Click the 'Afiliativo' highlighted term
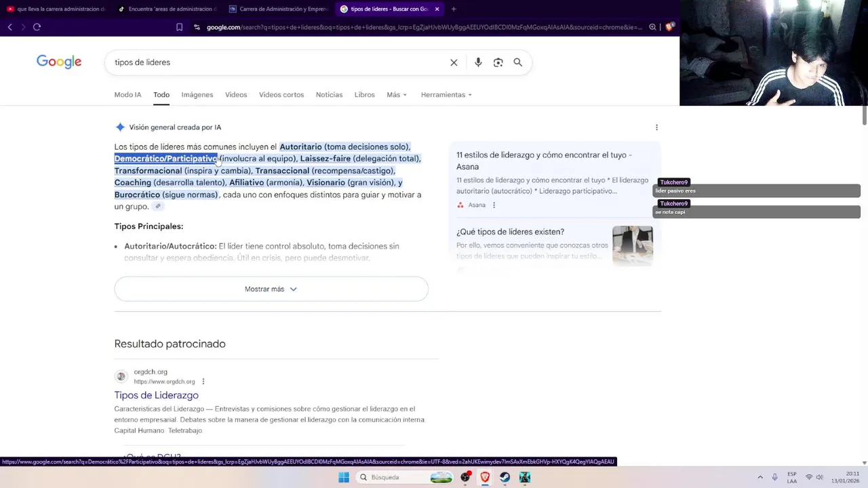868x488 pixels. (x=246, y=182)
